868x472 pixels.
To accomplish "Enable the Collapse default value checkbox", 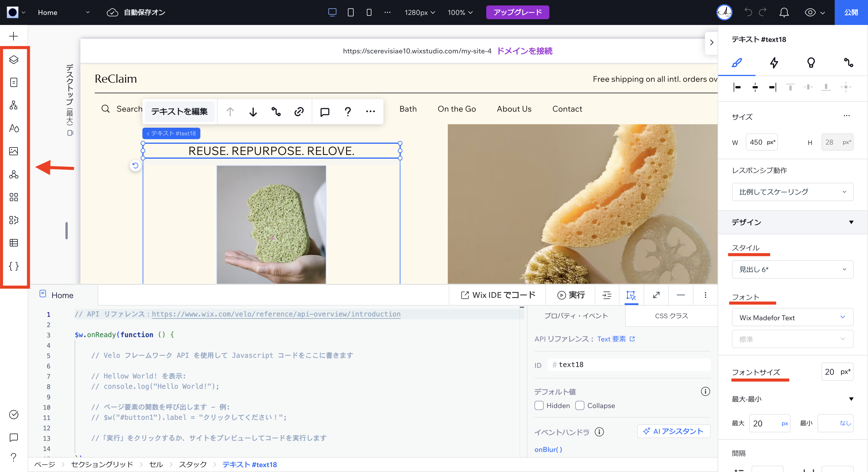I will [580, 406].
